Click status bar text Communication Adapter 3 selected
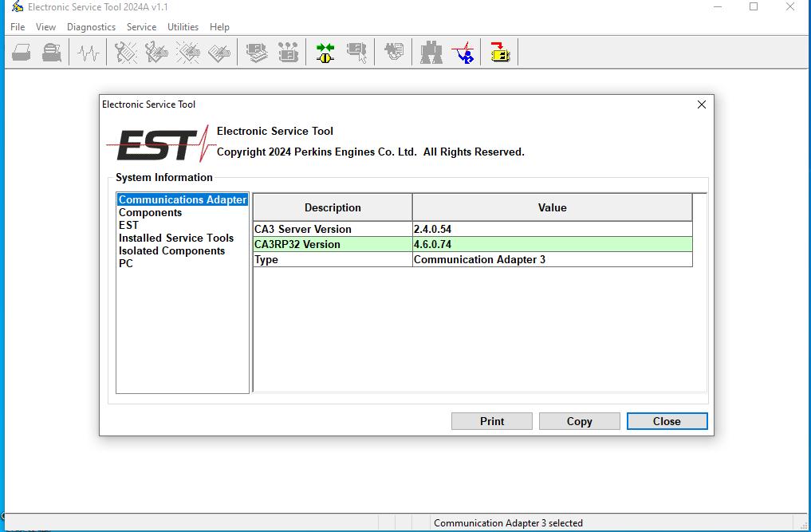The width and height of the screenshot is (811, 532). click(x=508, y=523)
